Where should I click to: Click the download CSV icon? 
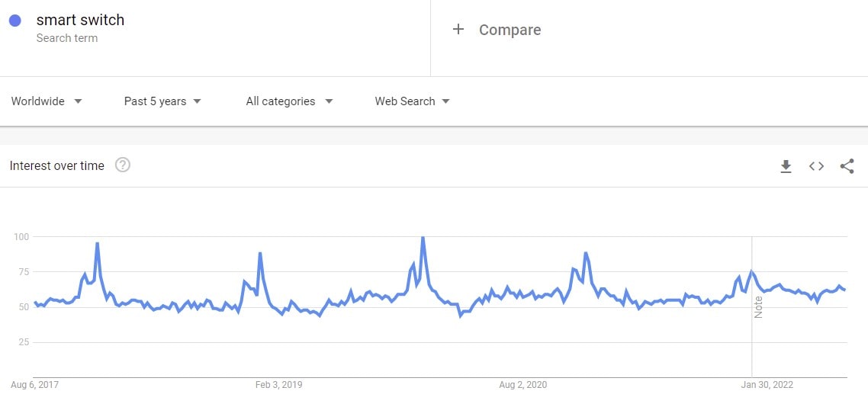786,166
